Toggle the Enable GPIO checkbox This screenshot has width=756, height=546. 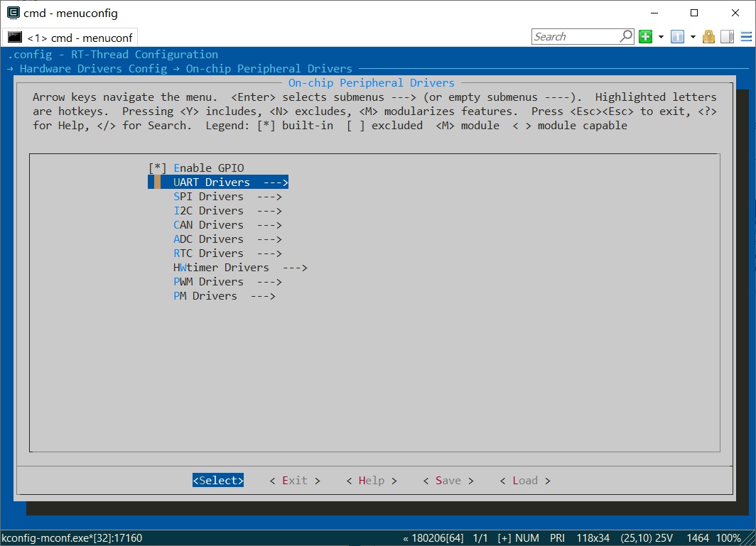coord(157,168)
